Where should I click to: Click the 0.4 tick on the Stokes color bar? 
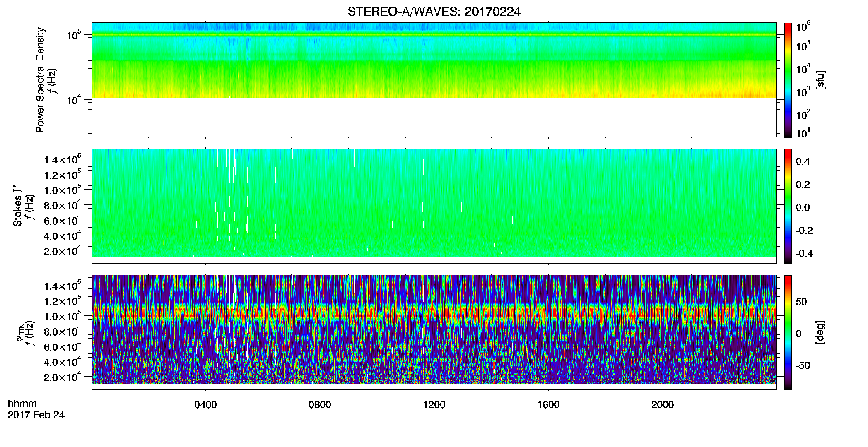(x=803, y=162)
